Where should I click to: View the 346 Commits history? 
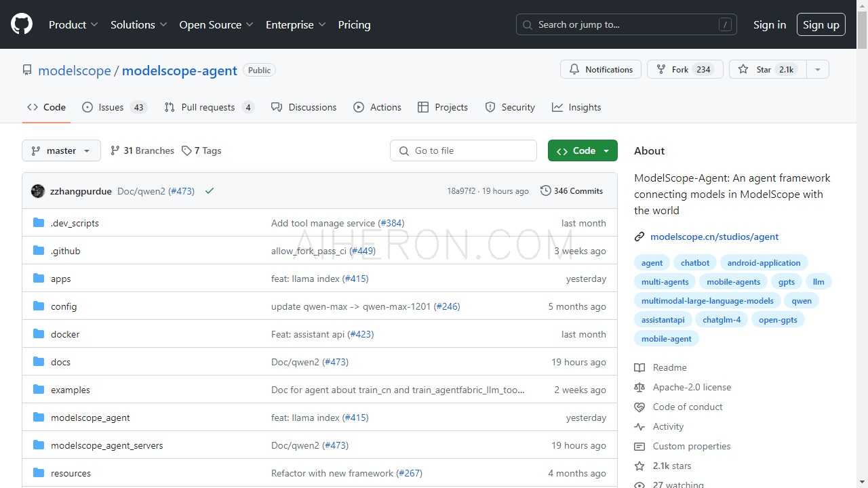coord(572,191)
